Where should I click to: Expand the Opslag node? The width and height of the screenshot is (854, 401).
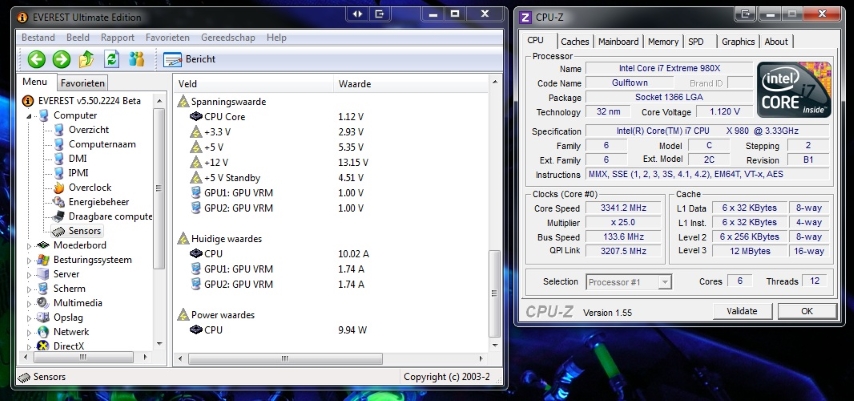coord(29,318)
